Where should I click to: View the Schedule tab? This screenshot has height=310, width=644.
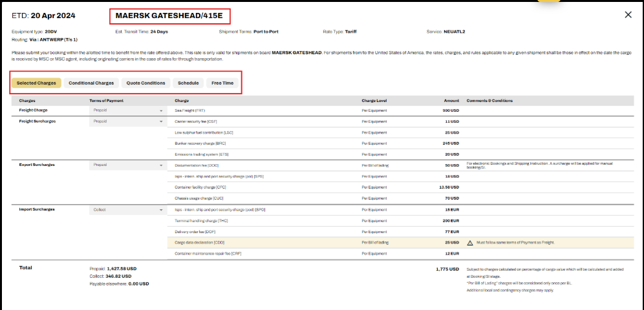(189, 83)
